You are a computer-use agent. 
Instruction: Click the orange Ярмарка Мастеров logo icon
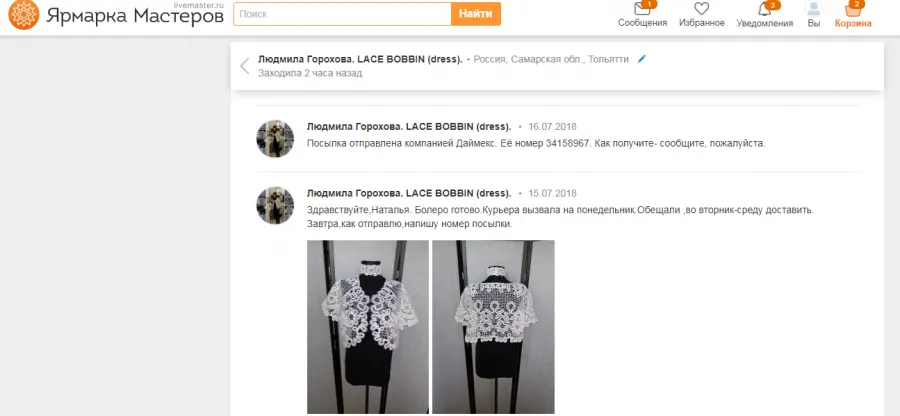click(x=24, y=14)
